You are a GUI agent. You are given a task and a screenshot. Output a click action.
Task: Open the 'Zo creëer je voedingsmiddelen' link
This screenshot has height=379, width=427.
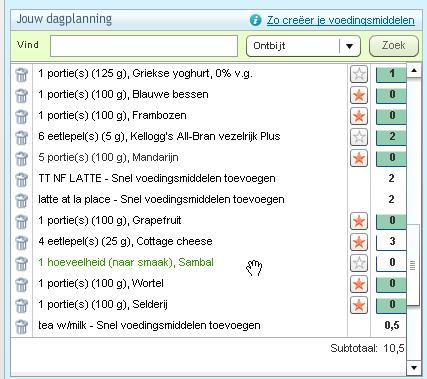pos(341,20)
